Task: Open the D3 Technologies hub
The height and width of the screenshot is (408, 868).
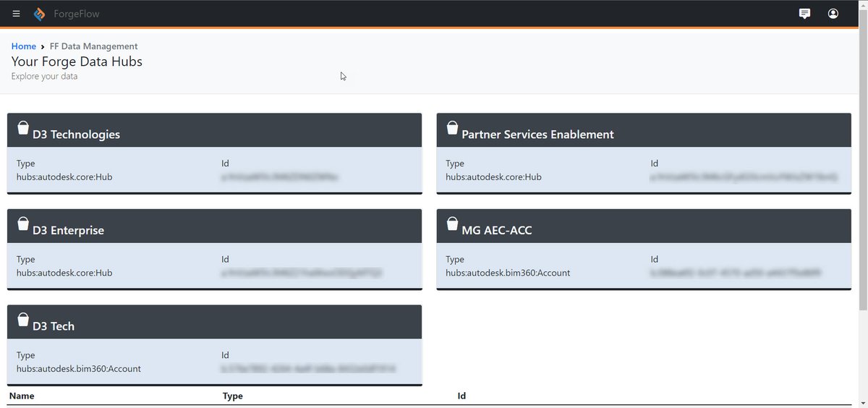Action: (76, 135)
